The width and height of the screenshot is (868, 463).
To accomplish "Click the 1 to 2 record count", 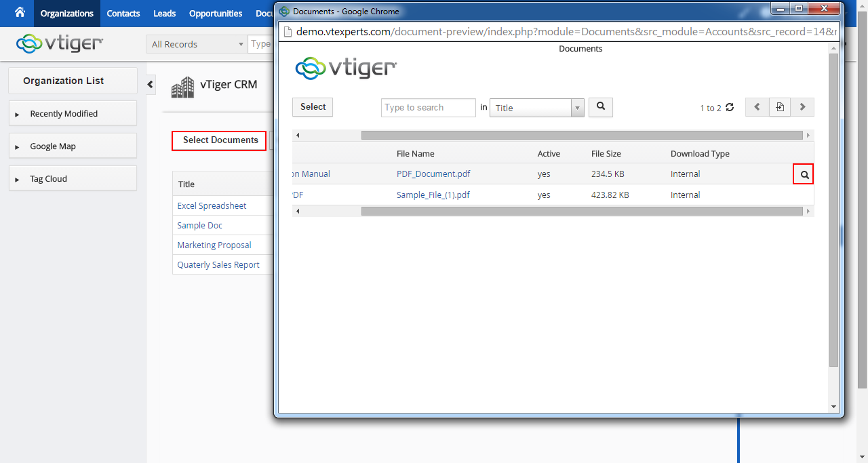I will coord(710,108).
